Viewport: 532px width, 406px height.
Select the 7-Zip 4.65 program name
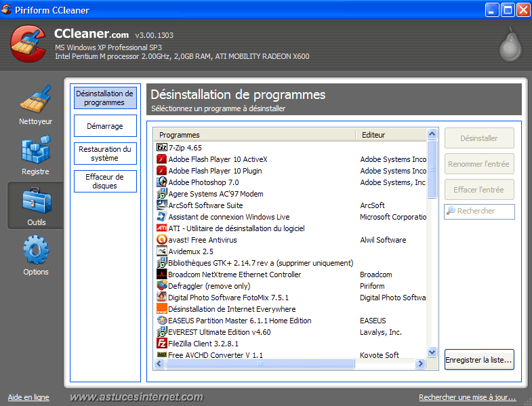click(x=185, y=148)
